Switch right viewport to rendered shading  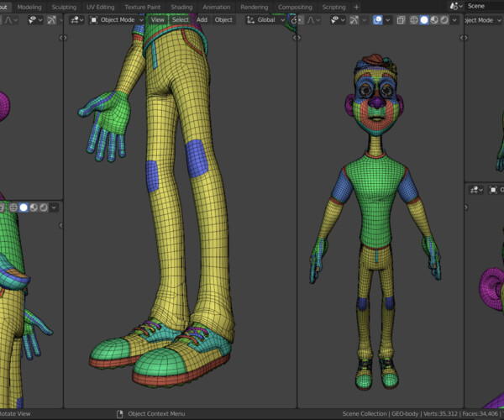pyautogui.click(x=444, y=19)
